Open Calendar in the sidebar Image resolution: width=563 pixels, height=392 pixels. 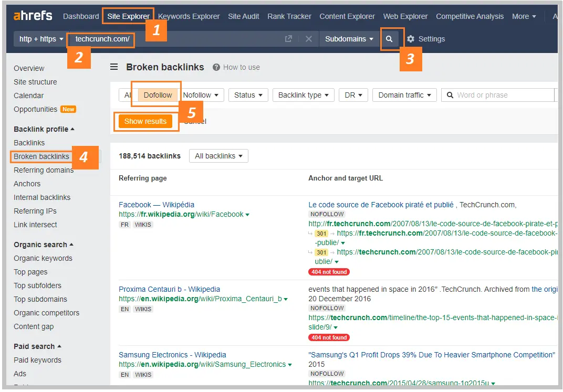tap(28, 96)
